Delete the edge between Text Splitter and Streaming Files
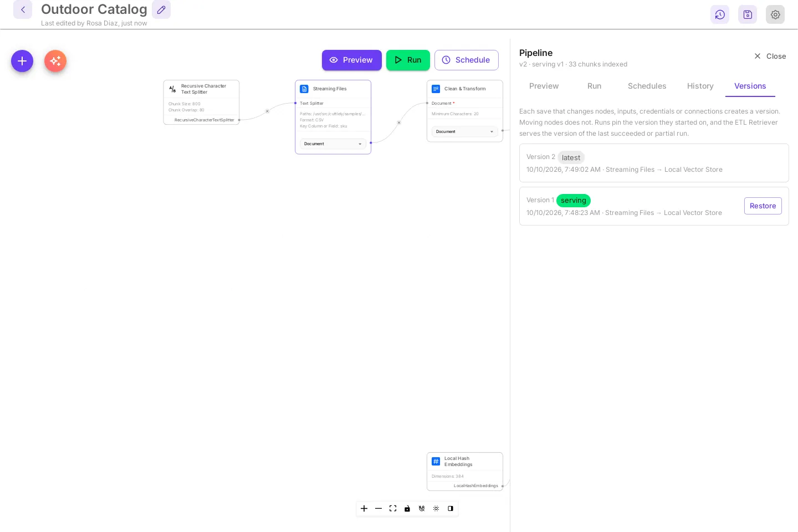 (x=267, y=111)
